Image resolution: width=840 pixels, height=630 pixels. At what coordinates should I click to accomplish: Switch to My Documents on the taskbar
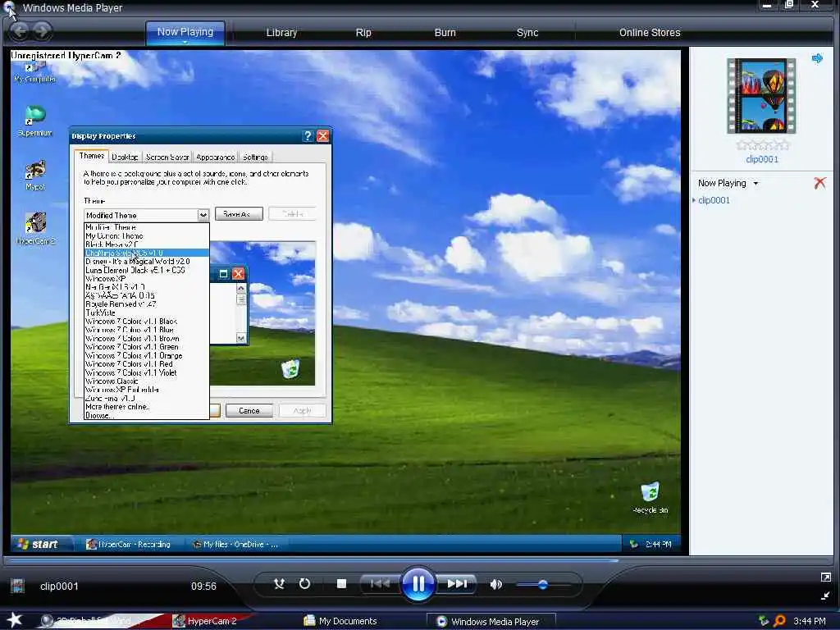(x=340, y=621)
